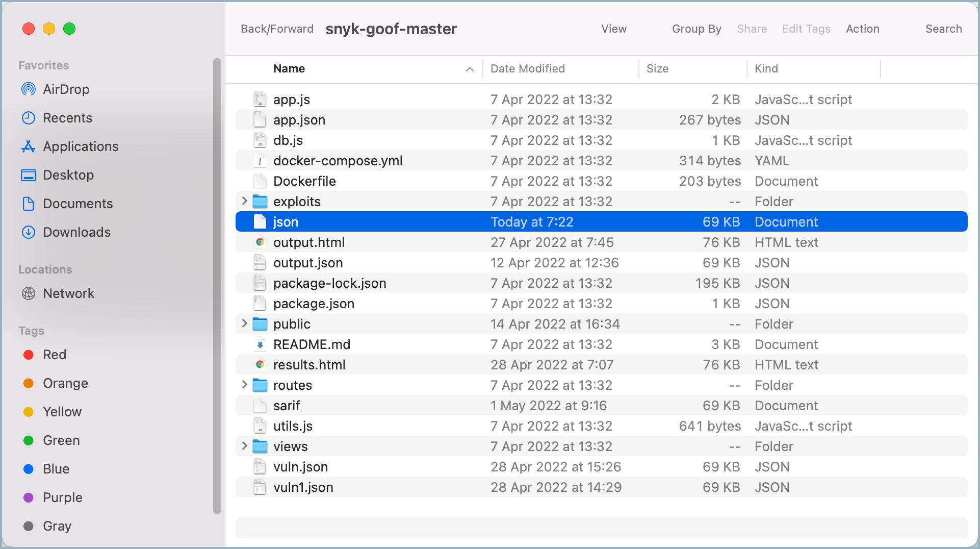Click the View control in the toolbar

613,29
